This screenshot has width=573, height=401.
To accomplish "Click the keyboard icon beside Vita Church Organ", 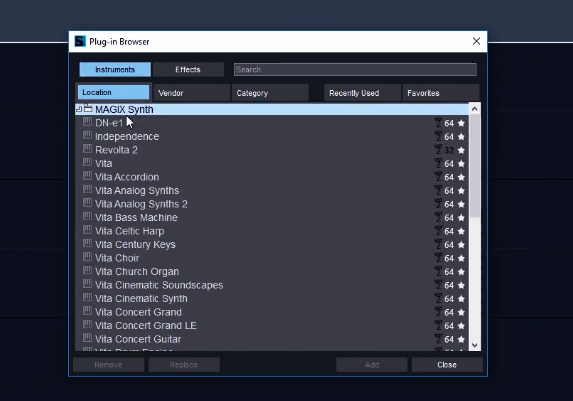I will 87,271.
